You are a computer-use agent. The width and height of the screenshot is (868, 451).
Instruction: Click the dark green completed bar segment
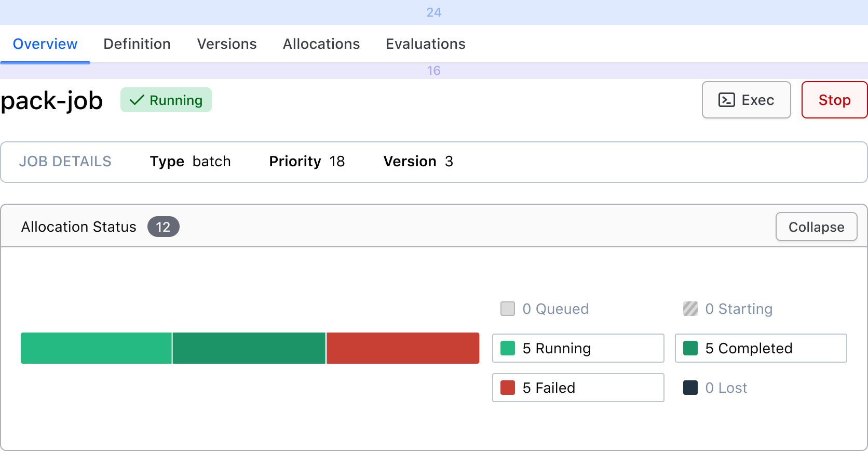click(249, 348)
